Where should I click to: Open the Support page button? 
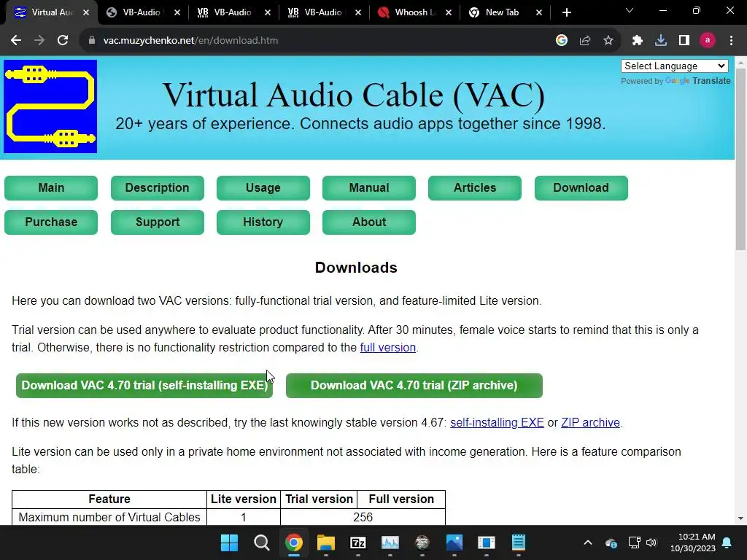[158, 222]
